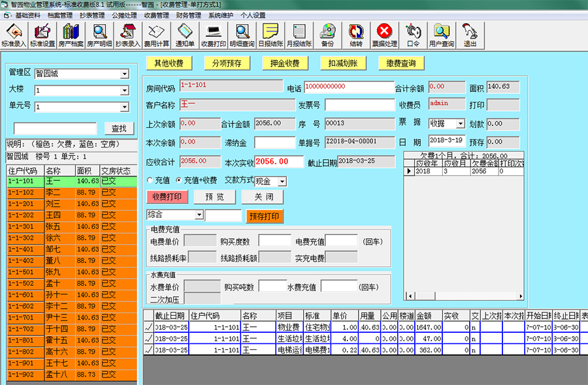The width and height of the screenshot is (588, 385).
Task: Click the 备份 disc icon
Action: tap(327, 35)
